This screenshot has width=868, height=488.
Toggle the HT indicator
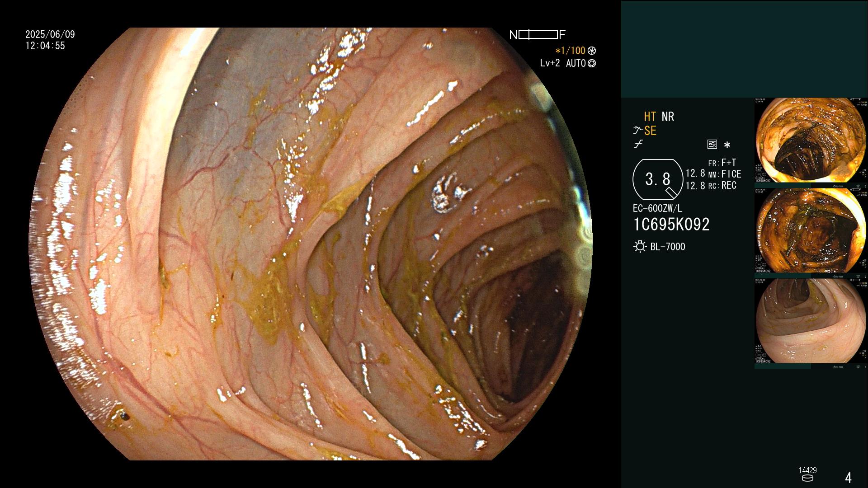[x=650, y=117]
